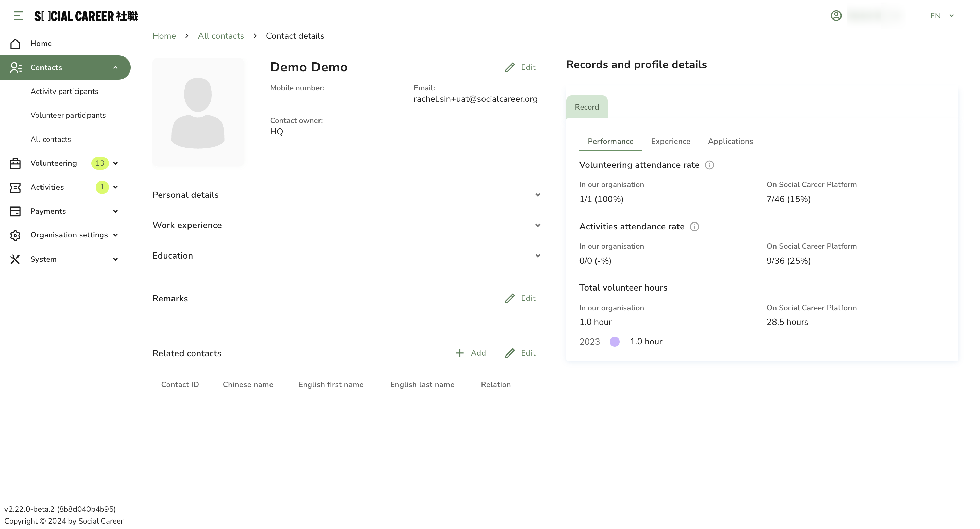Switch to the Experience tab
Image resolution: width=980 pixels, height=529 pixels.
[670, 142]
